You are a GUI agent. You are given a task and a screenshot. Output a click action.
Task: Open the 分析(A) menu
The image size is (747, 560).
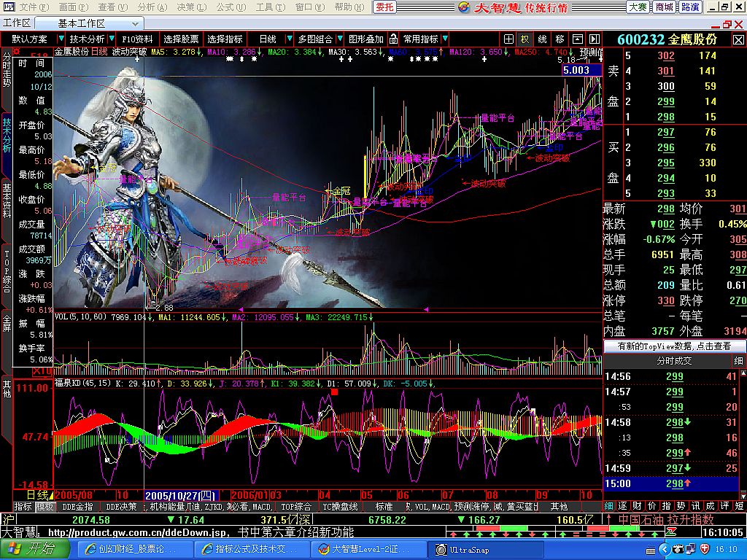point(152,7)
